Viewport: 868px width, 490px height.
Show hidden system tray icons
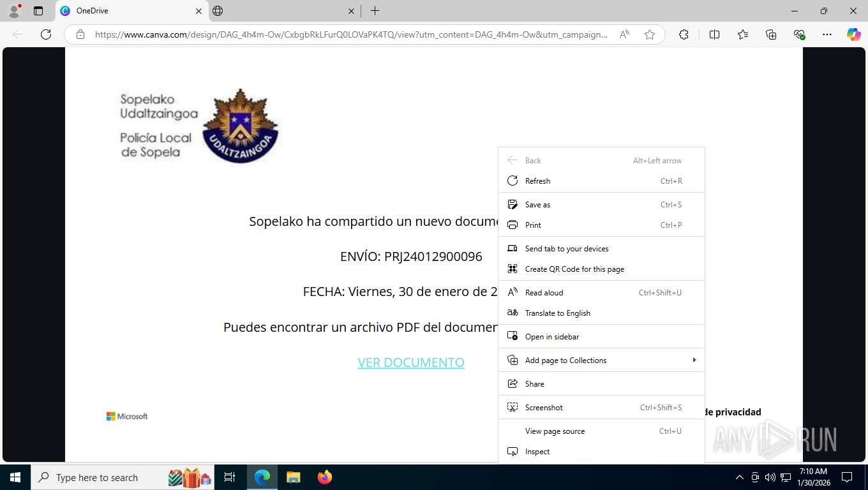pos(740,477)
